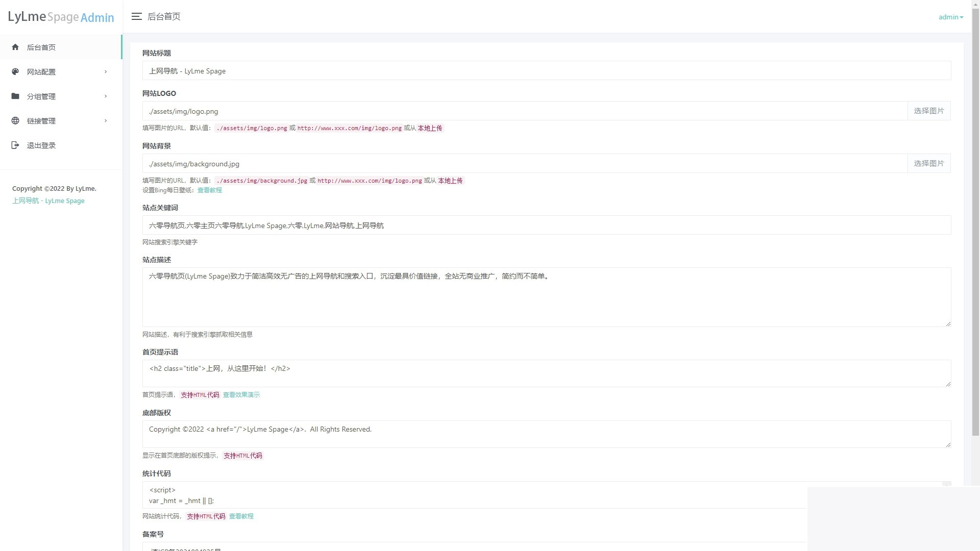Select 退出登录 in the sidebar
The image size is (980, 551).
click(41, 145)
